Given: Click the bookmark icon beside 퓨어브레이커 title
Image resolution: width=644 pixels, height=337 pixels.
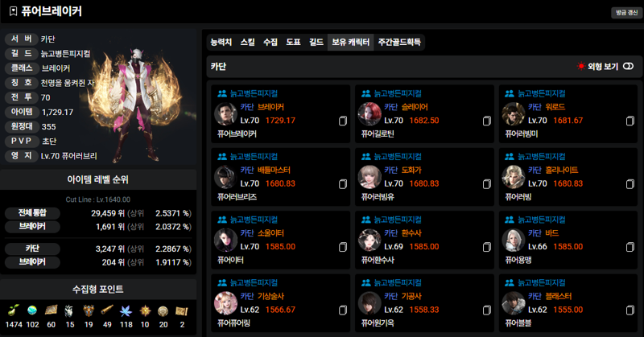Looking at the screenshot, I should (13, 11).
